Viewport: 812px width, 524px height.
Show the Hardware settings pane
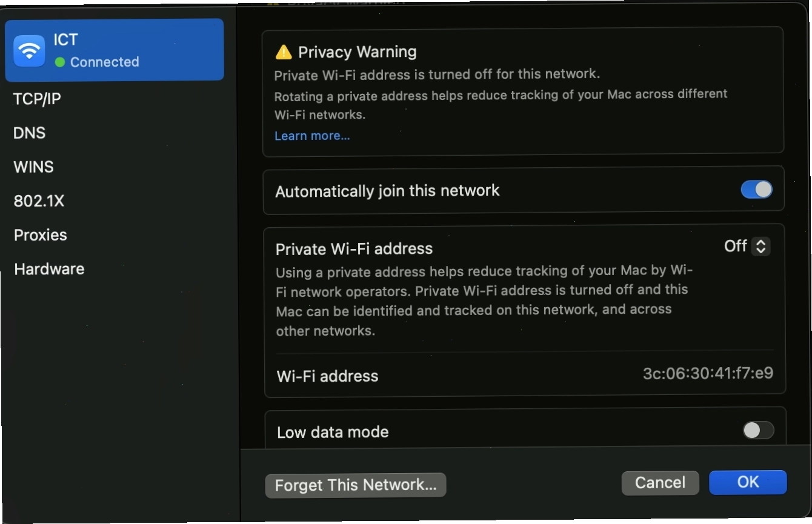coord(49,269)
